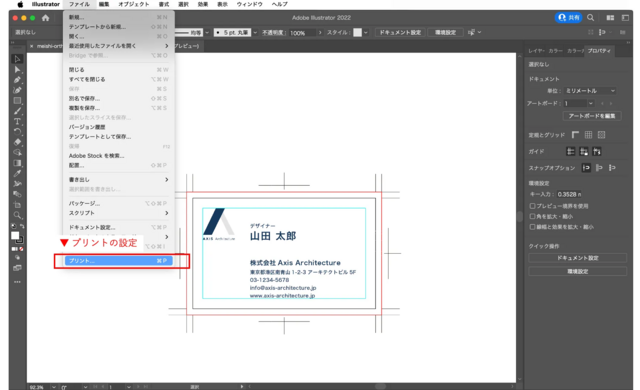This screenshot has height=390, width=640.
Task: Select the Zoom magnifier tool
Action: 17,215
